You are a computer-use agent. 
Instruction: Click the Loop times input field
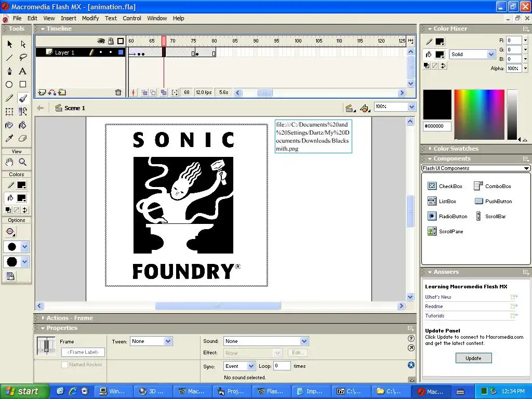[x=282, y=366]
